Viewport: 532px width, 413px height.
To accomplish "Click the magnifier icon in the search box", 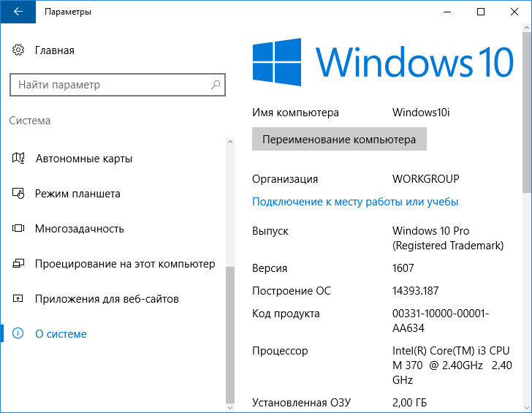I will click(216, 85).
